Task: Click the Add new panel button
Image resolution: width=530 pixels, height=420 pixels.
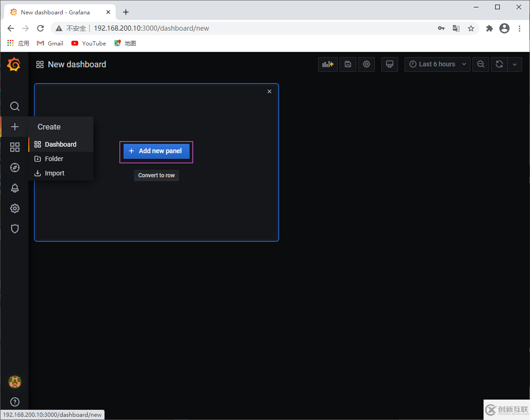Action: 156,151
